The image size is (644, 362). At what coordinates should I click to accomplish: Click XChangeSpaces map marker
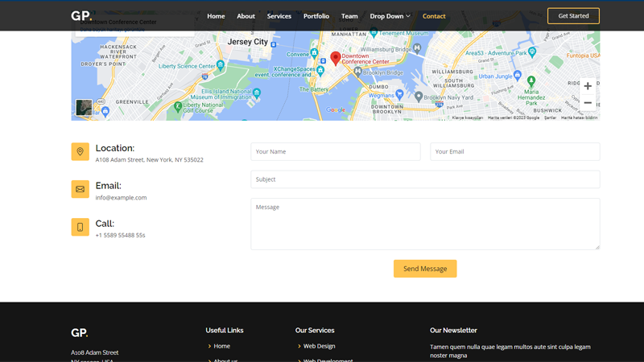point(320,70)
